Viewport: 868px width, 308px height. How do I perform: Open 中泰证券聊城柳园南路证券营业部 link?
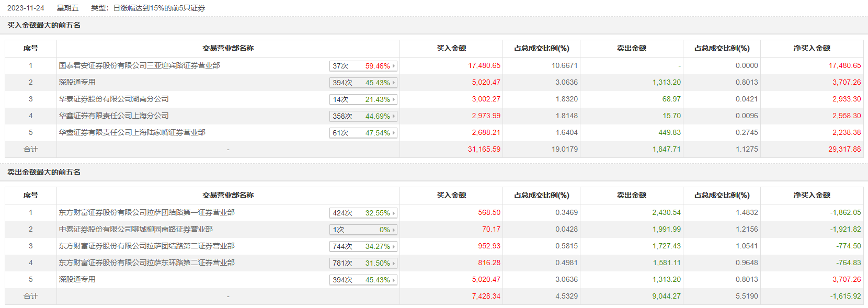click(x=135, y=229)
